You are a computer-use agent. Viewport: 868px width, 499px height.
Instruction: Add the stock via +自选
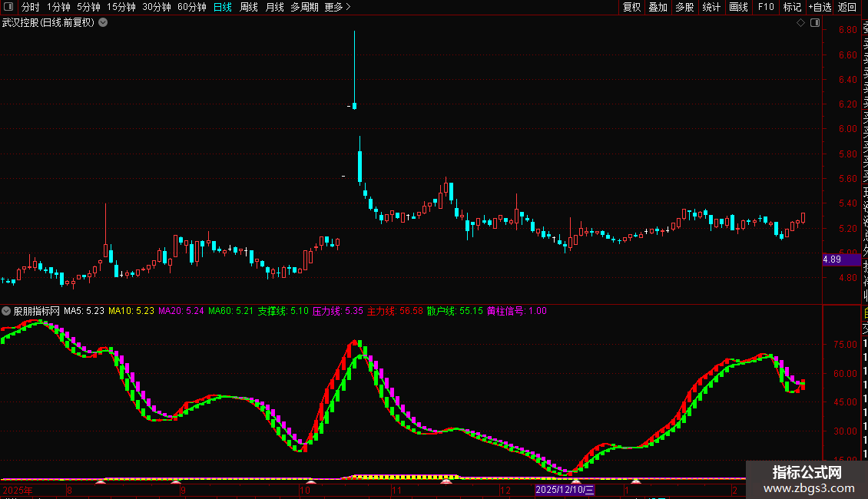[x=820, y=7]
